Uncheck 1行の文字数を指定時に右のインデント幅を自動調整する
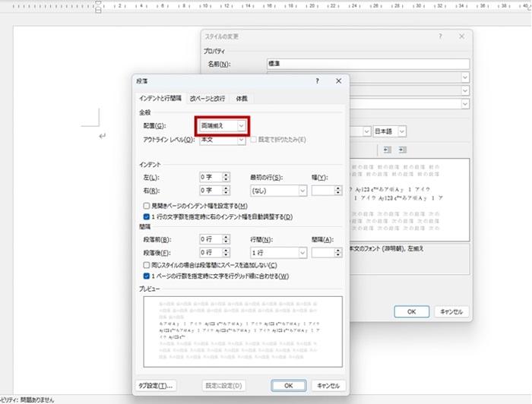 click(x=147, y=216)
